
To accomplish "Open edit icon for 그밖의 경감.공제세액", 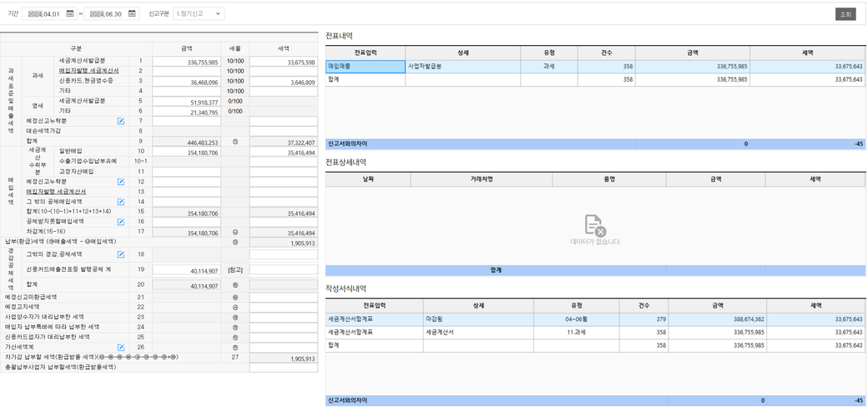I will click(121, 254).
